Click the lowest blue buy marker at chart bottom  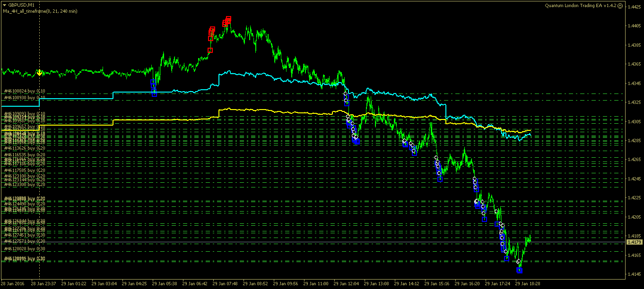[520, 270]
